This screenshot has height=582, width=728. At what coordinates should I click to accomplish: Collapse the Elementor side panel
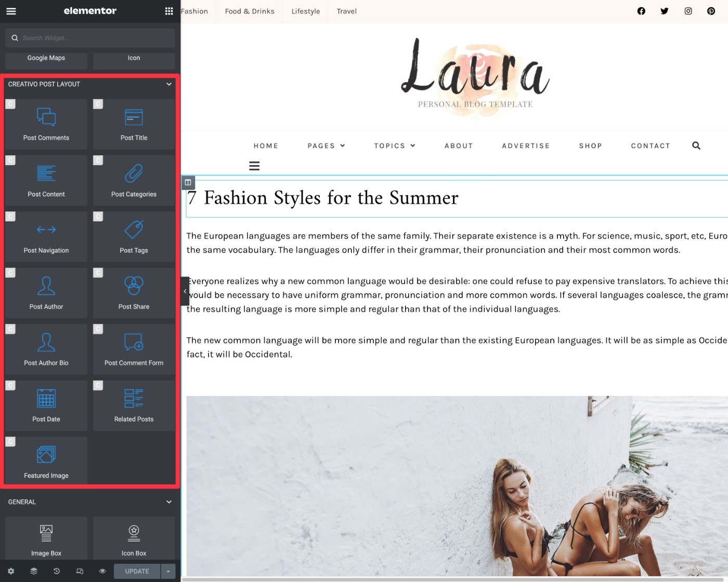[x=185, y=291]
